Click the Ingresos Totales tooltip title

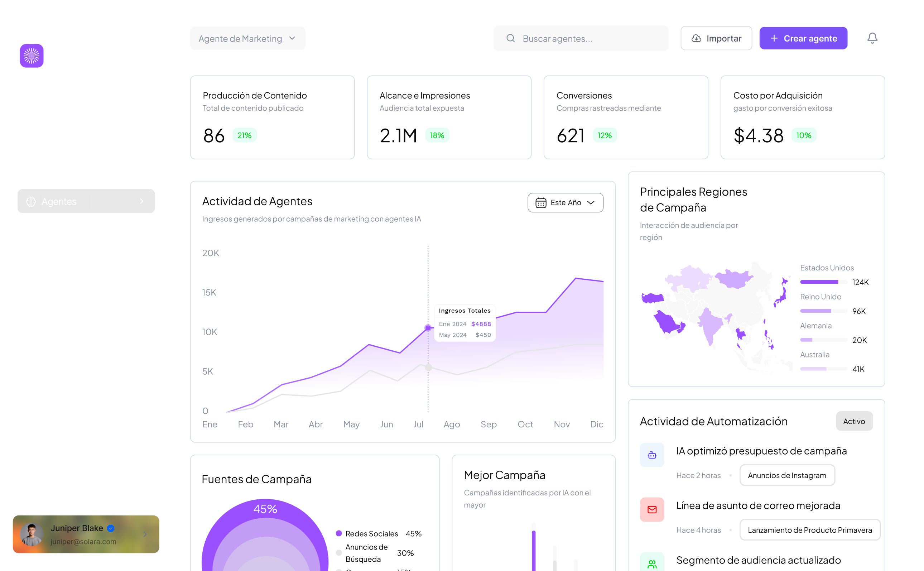tap(465, 311)
